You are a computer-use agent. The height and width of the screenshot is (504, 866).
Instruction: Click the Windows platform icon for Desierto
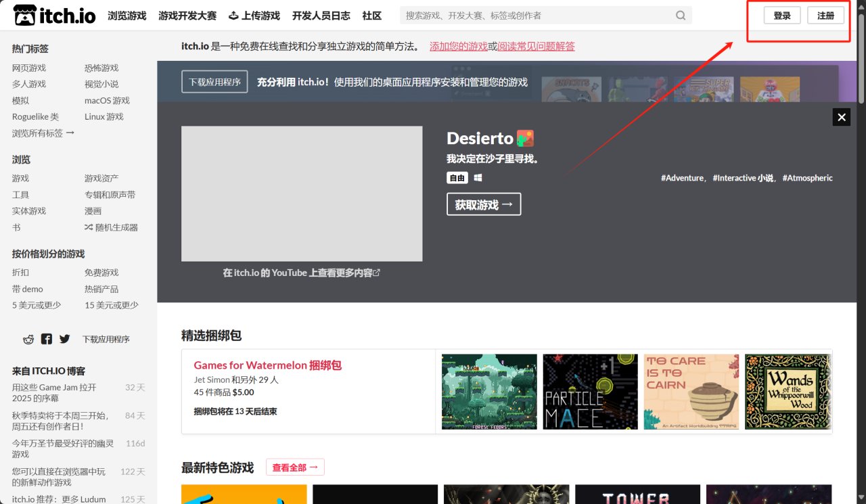pyautogui.click(x=478, y=178)
